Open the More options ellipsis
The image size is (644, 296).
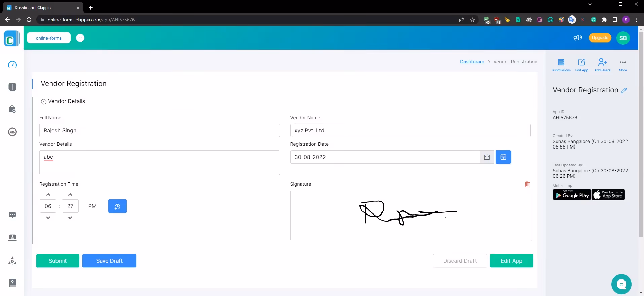point(623,65)
